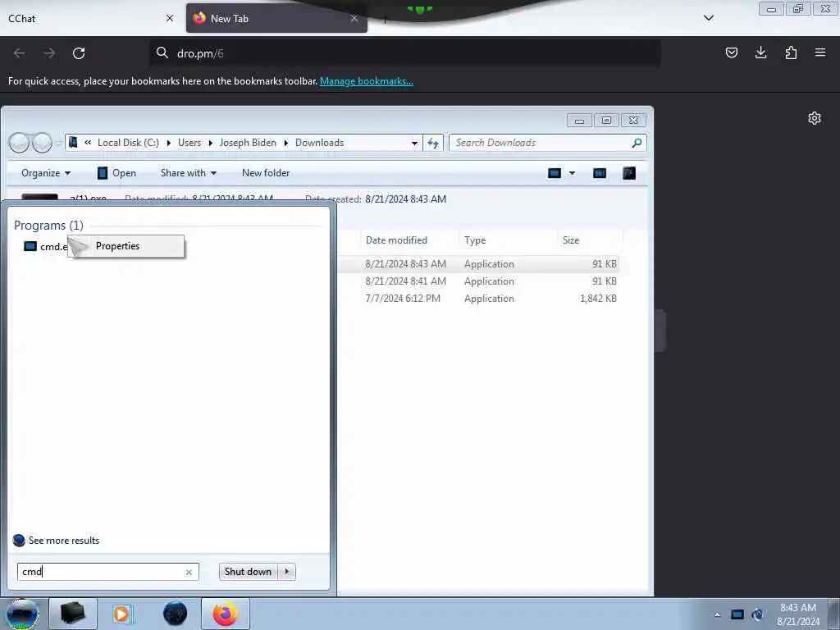Click the action center tray icon
This screenshot has width=840, height=630.
pos(737,614)
